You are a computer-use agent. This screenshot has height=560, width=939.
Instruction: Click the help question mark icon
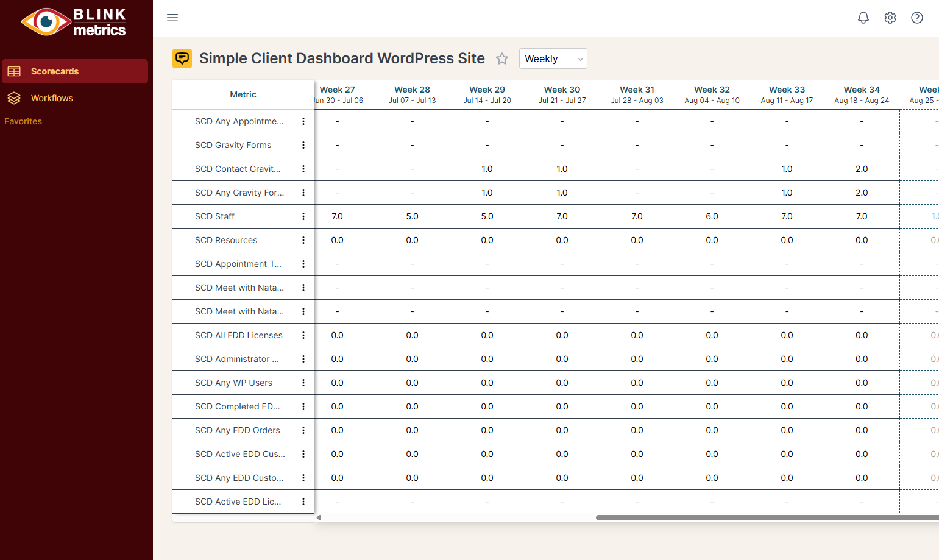pyautogui.click(x=916, y=18)
